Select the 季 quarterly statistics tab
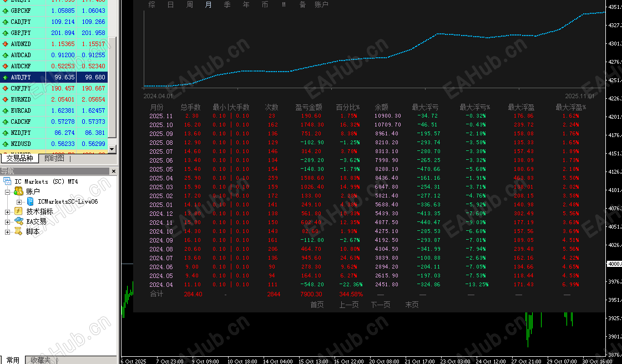The image size is (622, 364). (227, 5)
